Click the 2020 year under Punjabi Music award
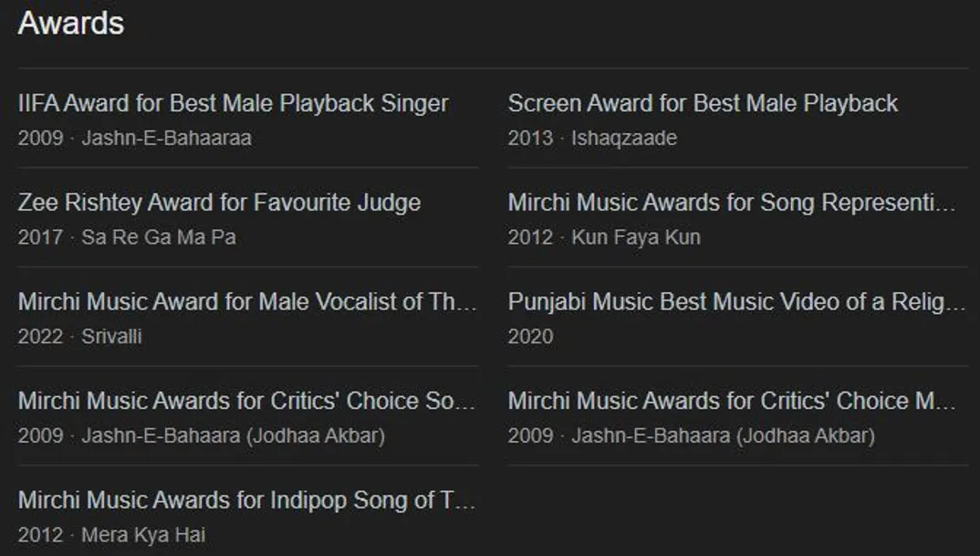 coord(530,337)
